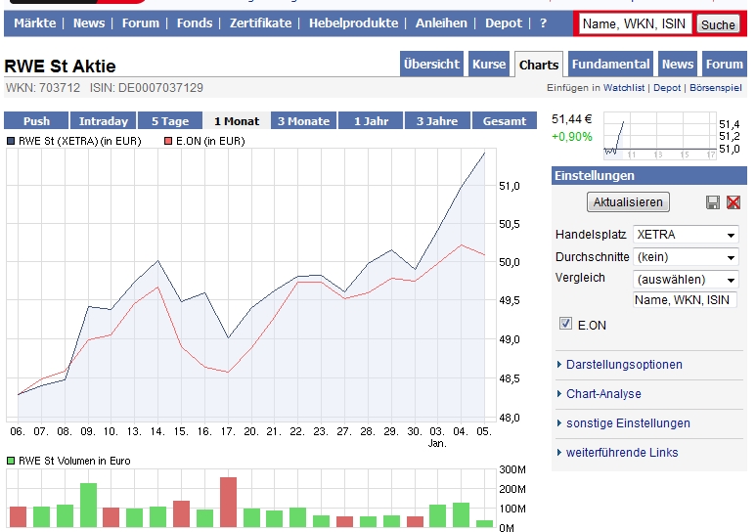Open the Depot menu in top navigation
This screenshot has height=532, width=756.
coord(504,23)
